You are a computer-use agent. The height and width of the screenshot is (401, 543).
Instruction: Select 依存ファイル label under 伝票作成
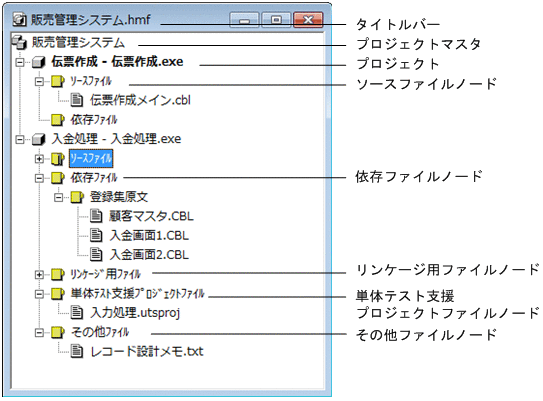pos(94,120)
